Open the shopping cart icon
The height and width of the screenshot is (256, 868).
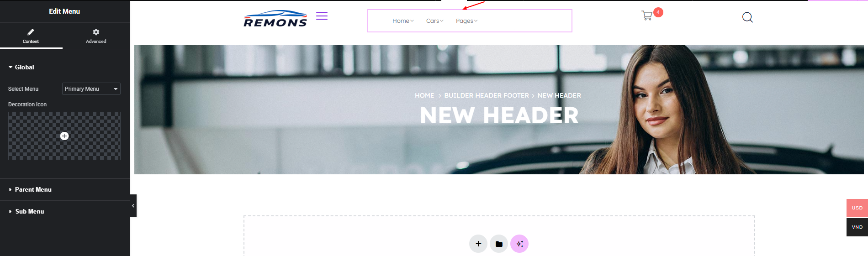tap(647, 16)
